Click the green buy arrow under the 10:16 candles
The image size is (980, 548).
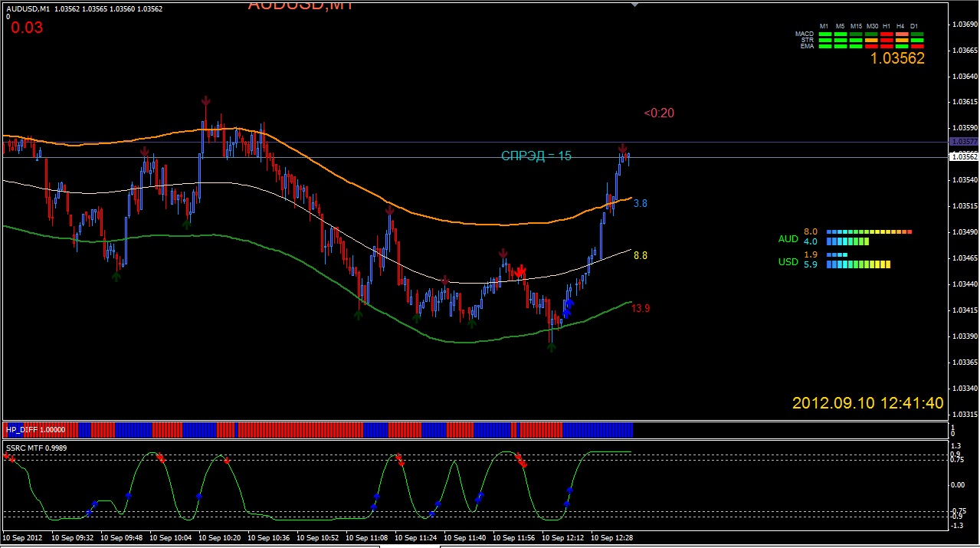tap(186, 224)
